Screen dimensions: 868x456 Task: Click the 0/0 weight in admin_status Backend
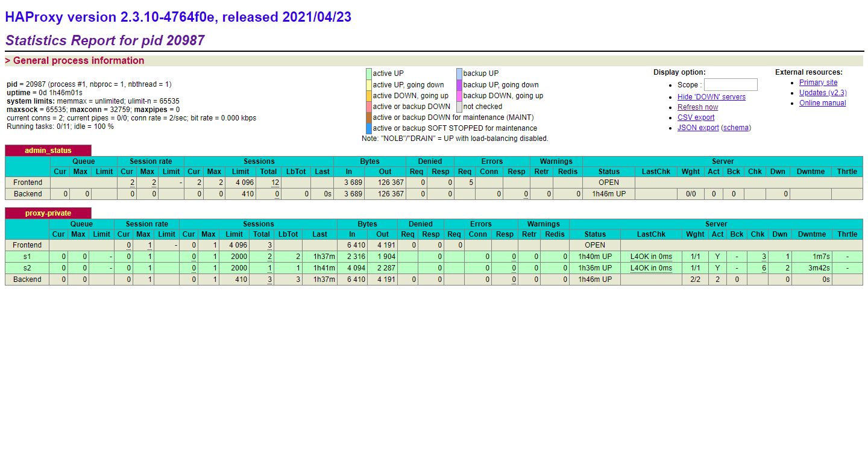(x=691, y=194)
